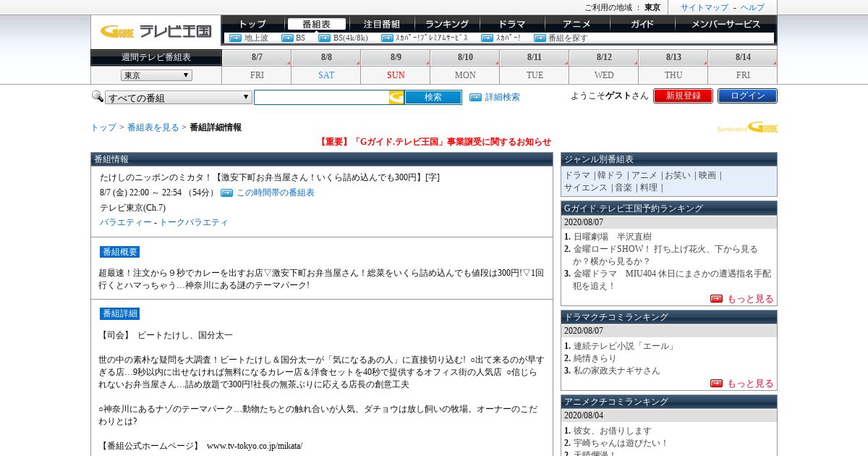
Task: Open 映画 in genre schedule list
Action: point(707,175)
